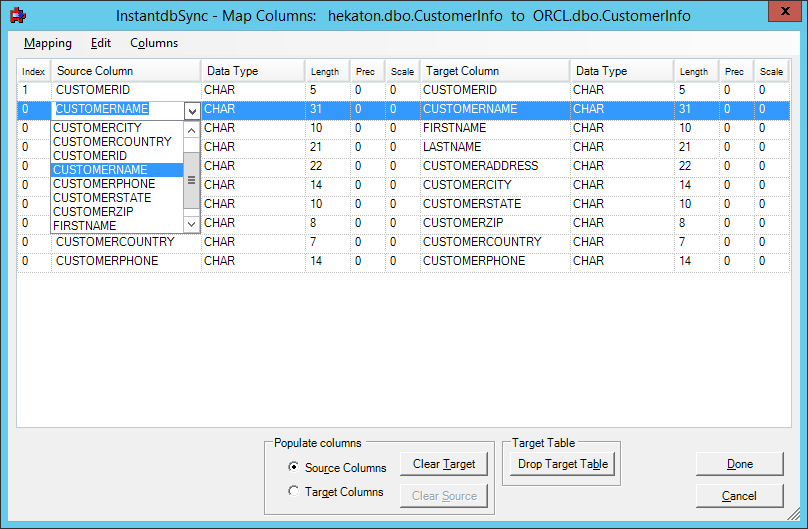Click source length 31 in CUSTOMERNAME row
The width and height of the screenshot is (808, 529).
327,109
